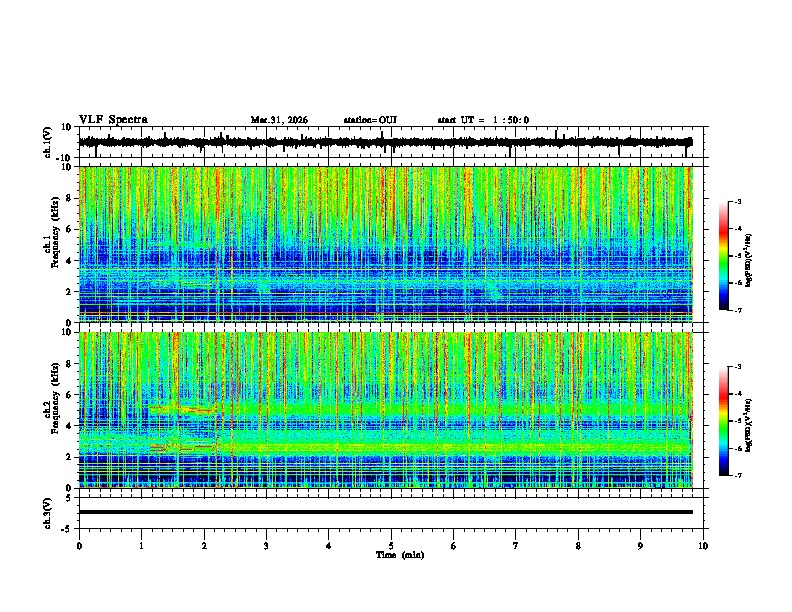Click the time axis tick label "2"
This screenshot has height=612, width=792.
[204, 546]
